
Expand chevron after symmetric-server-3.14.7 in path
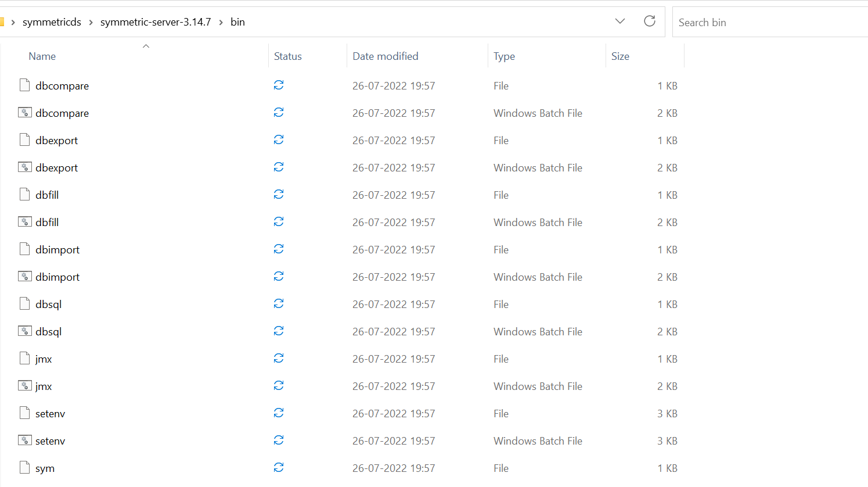point(221,22)
